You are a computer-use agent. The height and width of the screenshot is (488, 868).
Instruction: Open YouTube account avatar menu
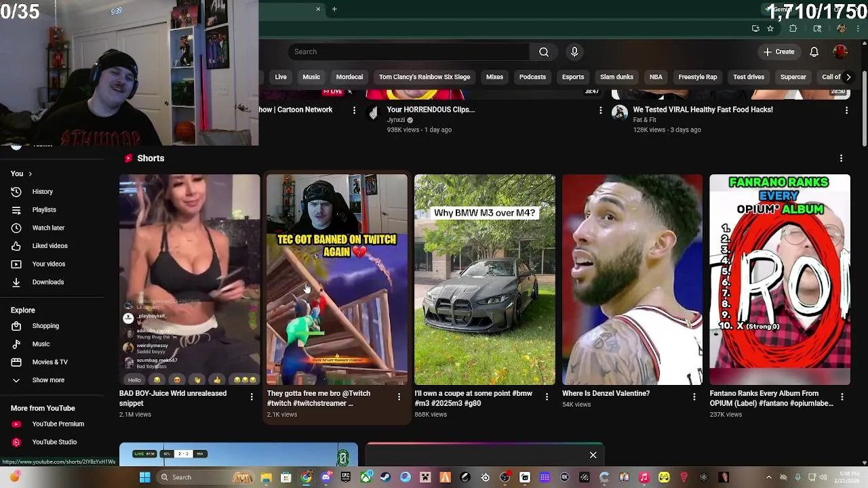pos(840,52)
